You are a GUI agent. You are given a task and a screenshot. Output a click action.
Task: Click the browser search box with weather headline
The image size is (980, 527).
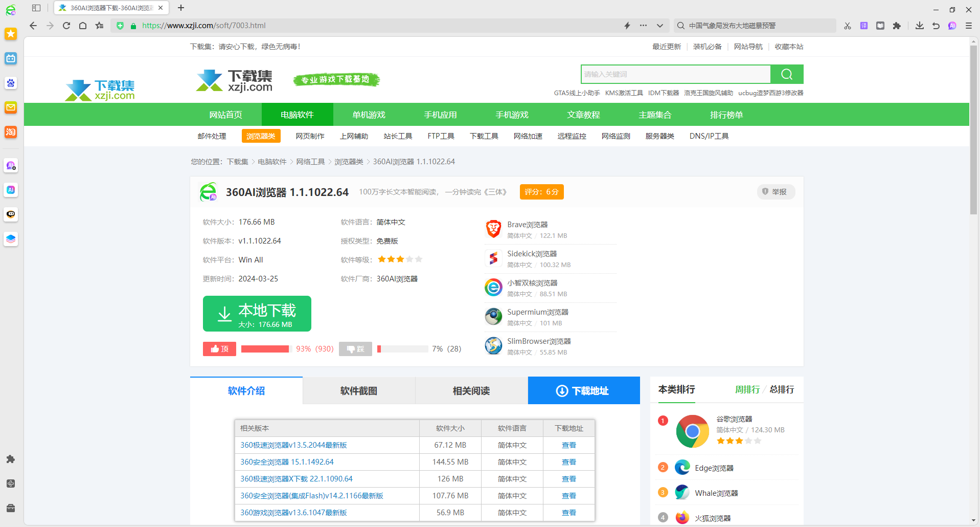point(755,26)
